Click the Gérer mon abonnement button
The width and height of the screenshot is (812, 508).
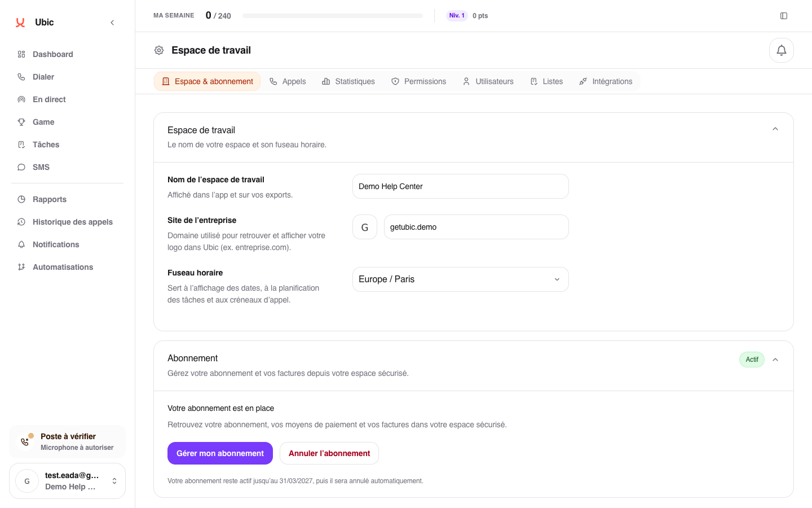tap(220, 453)
